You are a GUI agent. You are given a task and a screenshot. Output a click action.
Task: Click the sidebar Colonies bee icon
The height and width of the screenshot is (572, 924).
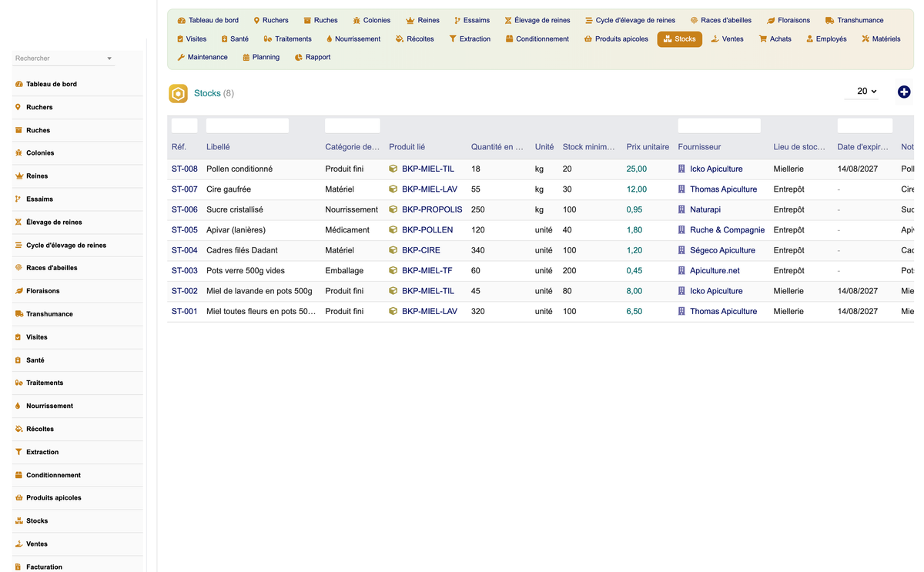[18, 153]
